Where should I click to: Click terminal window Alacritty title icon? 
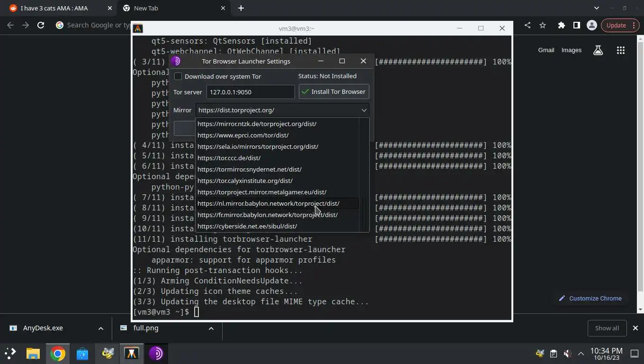point(138,28)
